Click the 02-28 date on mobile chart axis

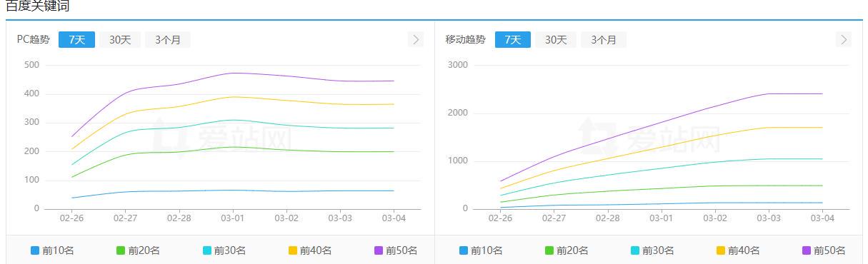click(x=608, y=218)
